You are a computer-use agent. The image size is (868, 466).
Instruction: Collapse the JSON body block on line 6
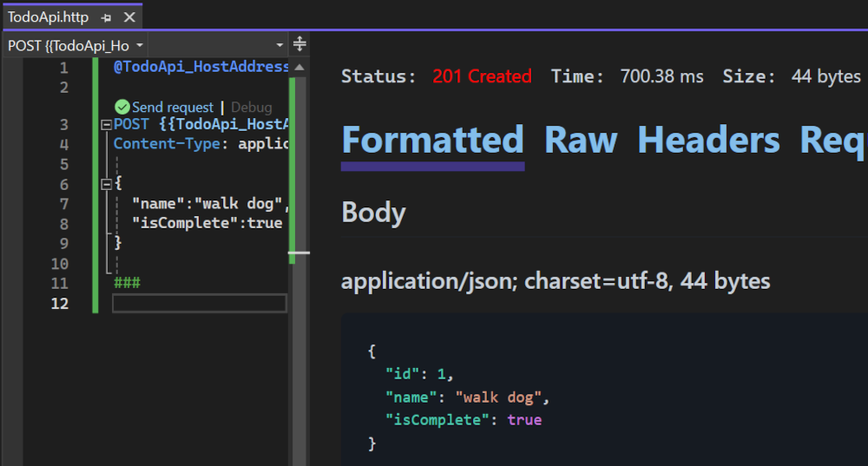pos(107,184)
